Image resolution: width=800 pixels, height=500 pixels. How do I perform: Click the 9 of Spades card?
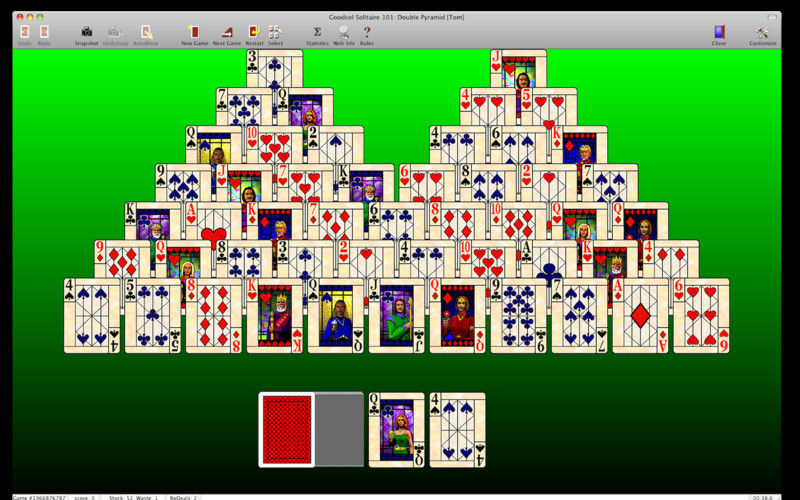(184, 183)
